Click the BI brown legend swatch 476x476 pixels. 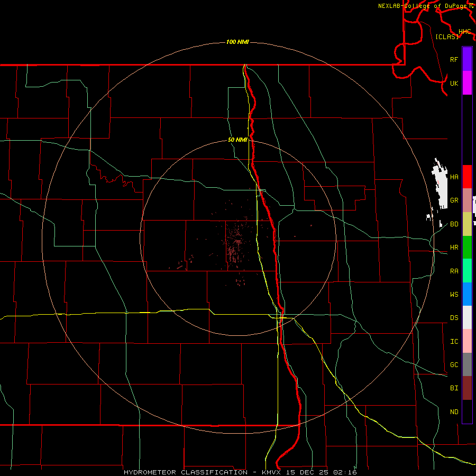click(467, 388)
